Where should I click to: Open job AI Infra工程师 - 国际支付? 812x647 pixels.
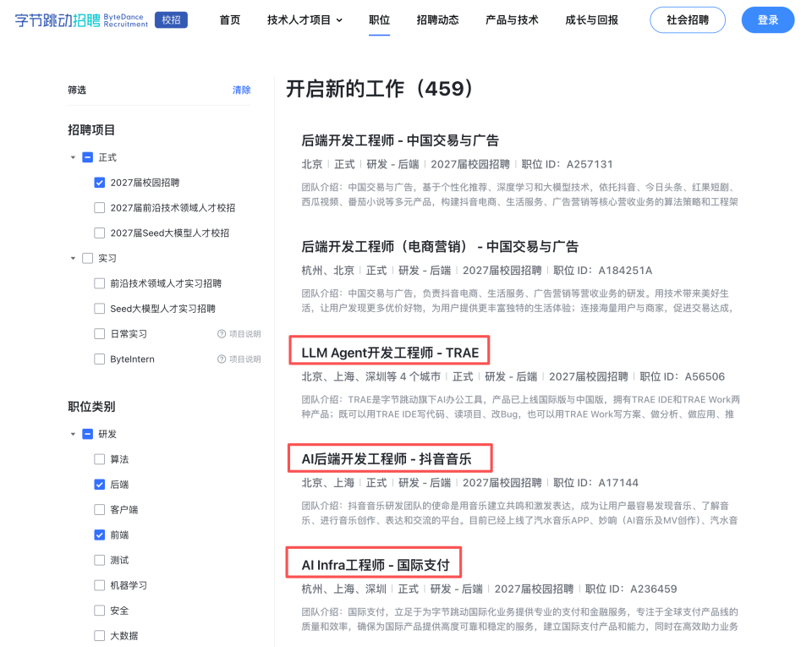pos(376,565)
